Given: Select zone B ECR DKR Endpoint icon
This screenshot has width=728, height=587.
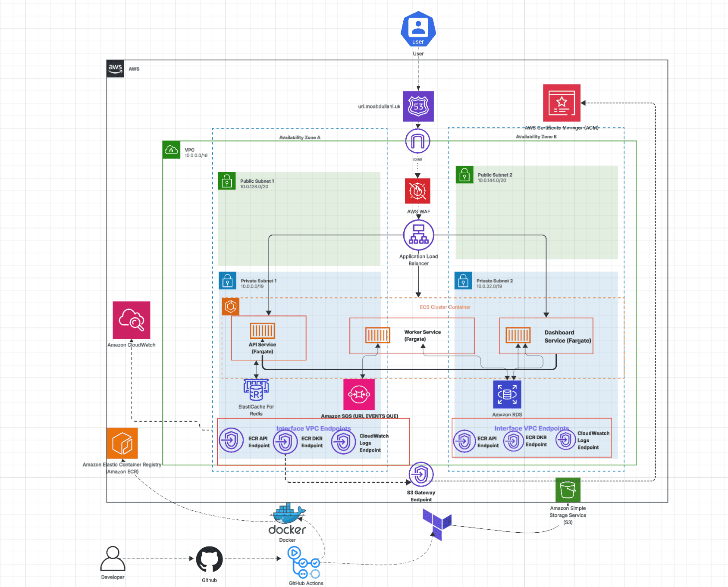Looking at the screenshot, I should (513, 441).
